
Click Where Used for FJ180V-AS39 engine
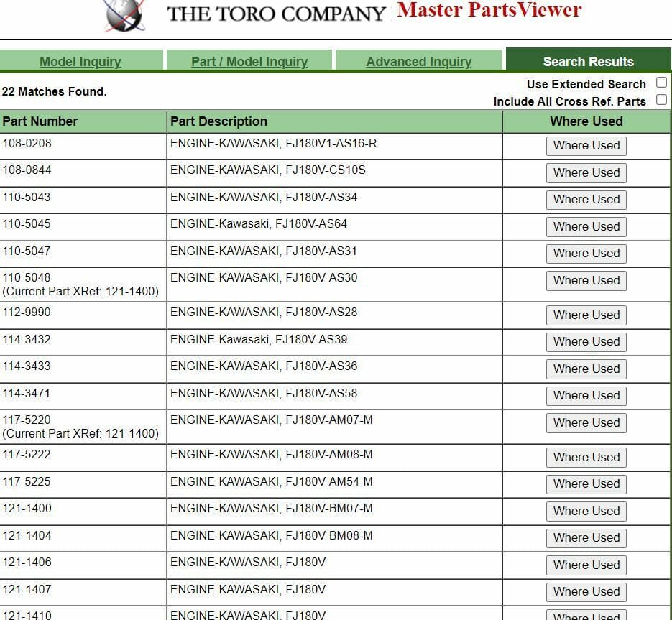(586, 342)
